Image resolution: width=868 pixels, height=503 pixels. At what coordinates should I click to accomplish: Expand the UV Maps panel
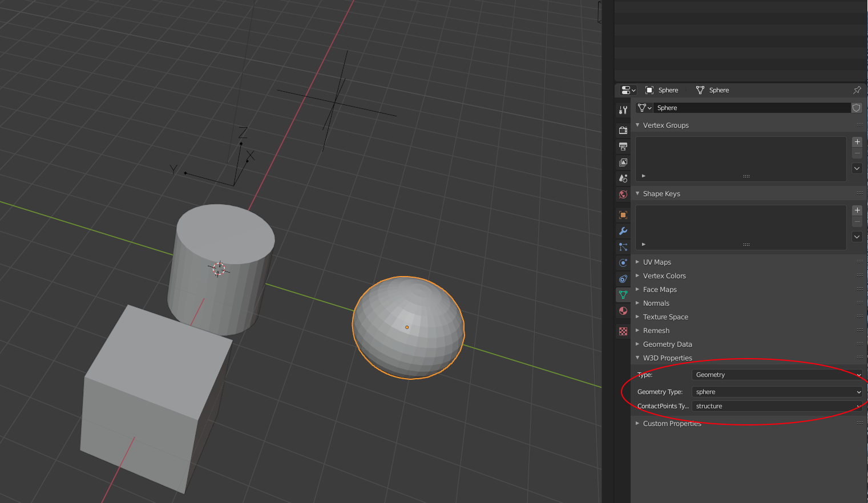(657, 262)
